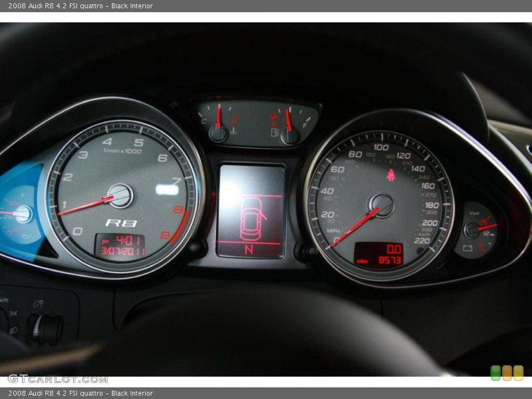Click the 8573 odometer reading

(390, 260)
